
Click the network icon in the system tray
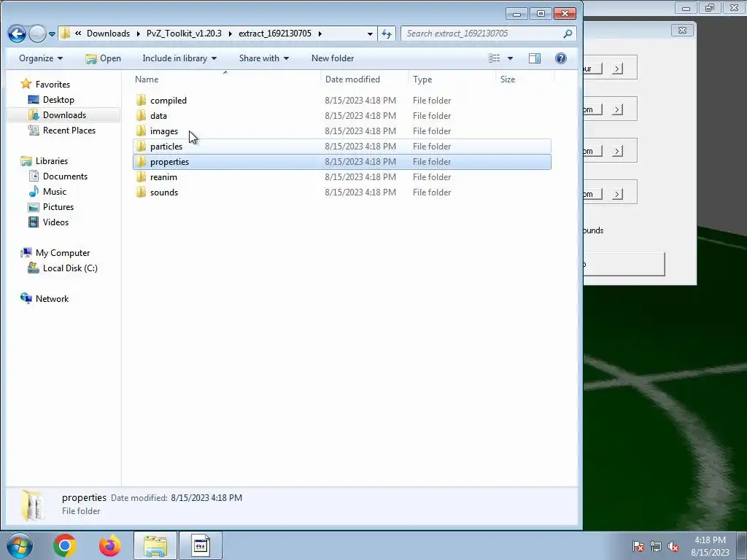point(656,546)
